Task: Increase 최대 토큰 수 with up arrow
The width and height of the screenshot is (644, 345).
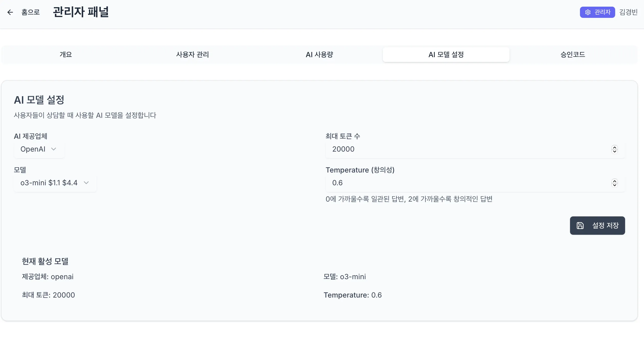Action: [615, 147]
